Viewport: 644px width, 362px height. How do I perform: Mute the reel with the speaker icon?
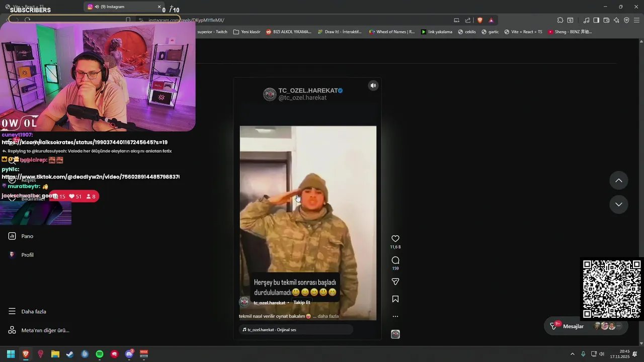[373, 85]
